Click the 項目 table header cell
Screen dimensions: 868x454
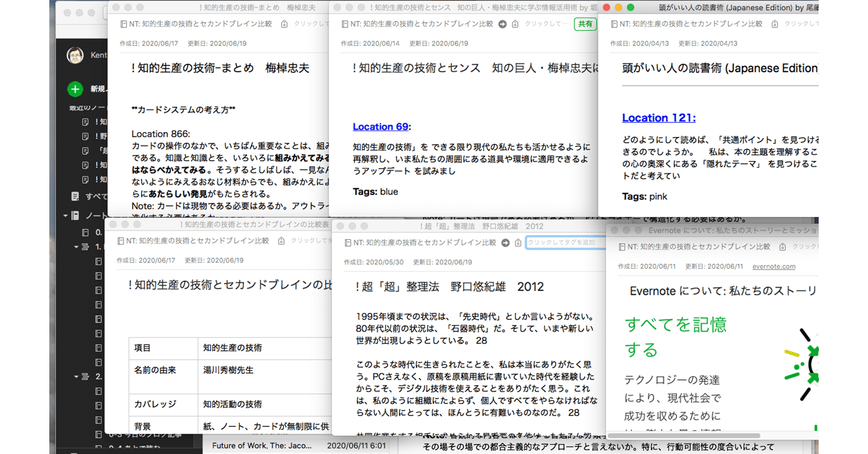coord(163,348)
